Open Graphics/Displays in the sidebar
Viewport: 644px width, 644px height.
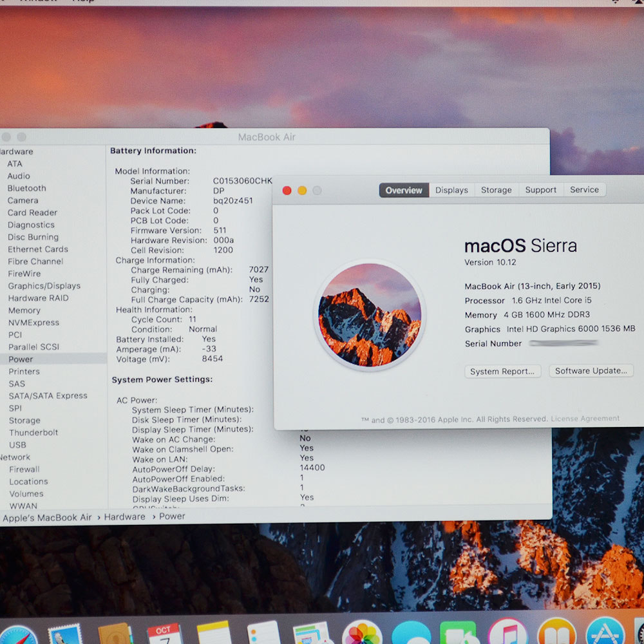[44, 286]
